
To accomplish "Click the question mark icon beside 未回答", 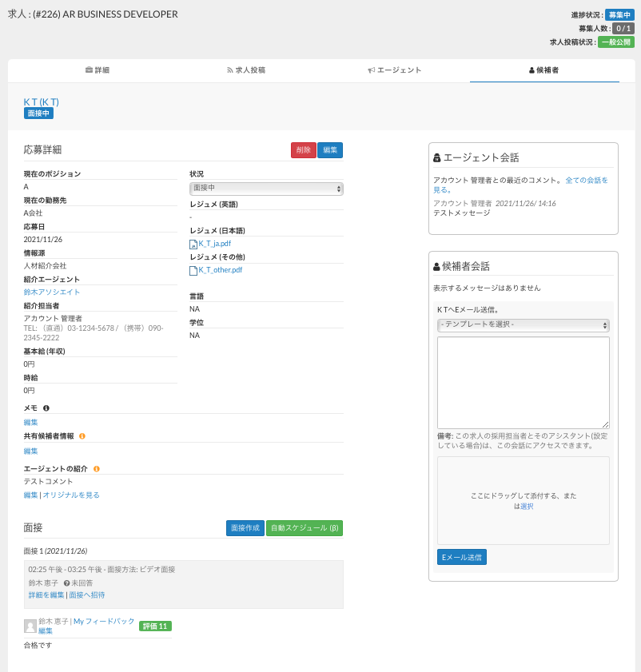I will pos(66,583).
